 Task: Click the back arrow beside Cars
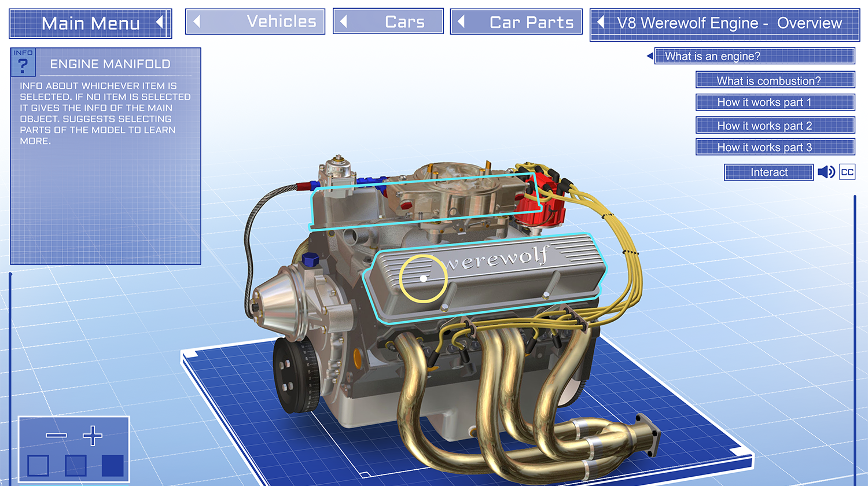pyautogui.click(x=344, y=22)
